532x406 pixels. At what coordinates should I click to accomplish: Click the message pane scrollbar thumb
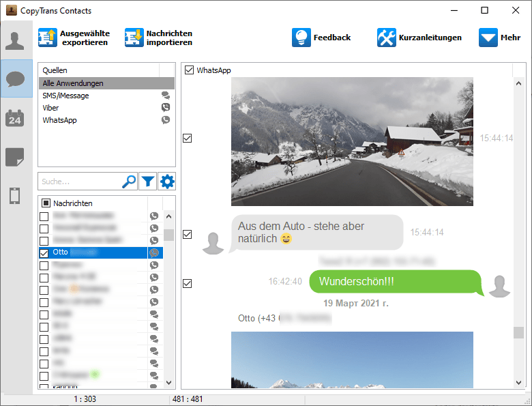point(518,332)
